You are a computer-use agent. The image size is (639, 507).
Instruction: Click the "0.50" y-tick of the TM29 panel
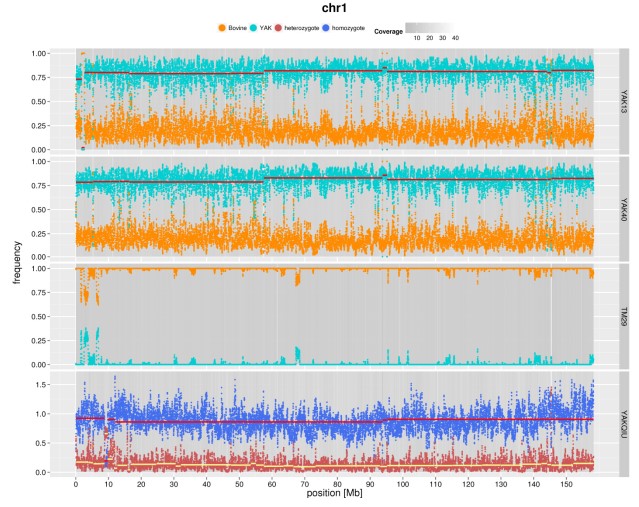38,317
